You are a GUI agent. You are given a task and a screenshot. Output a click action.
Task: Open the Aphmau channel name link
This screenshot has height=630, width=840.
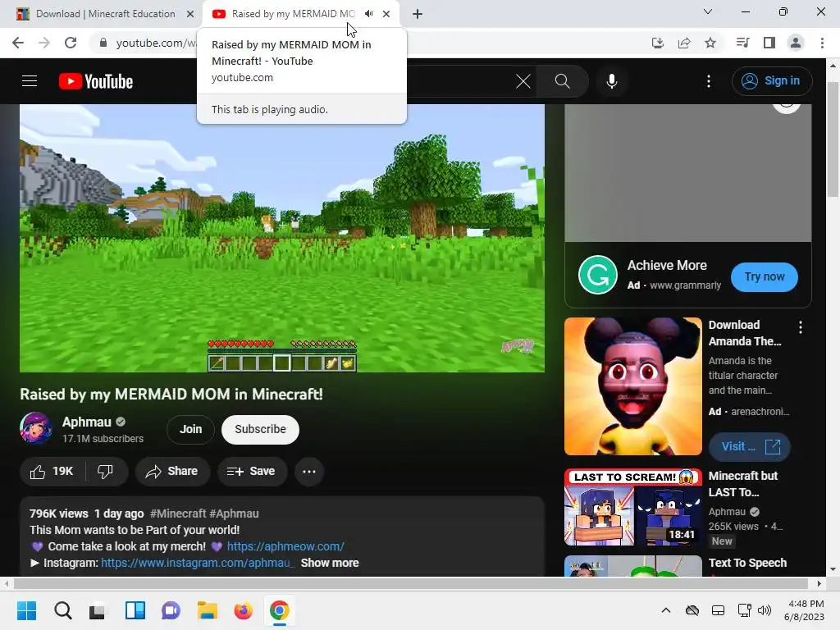87,422
